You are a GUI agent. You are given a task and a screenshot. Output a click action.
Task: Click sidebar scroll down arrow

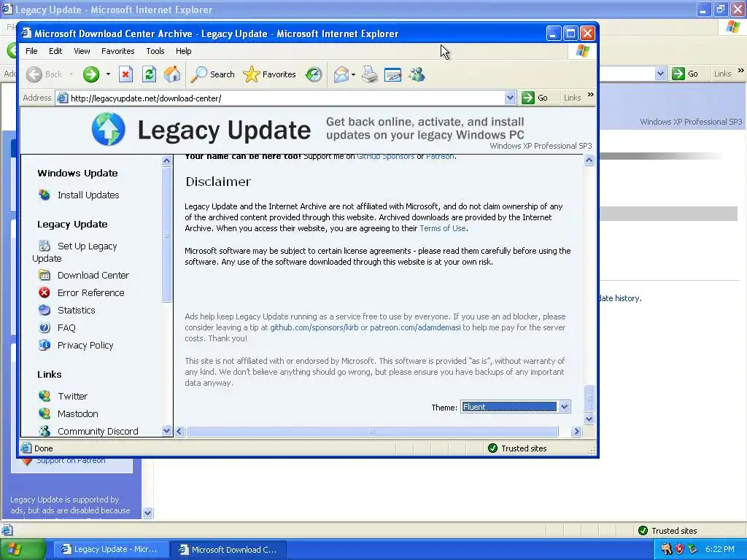(x=166, y=430)
